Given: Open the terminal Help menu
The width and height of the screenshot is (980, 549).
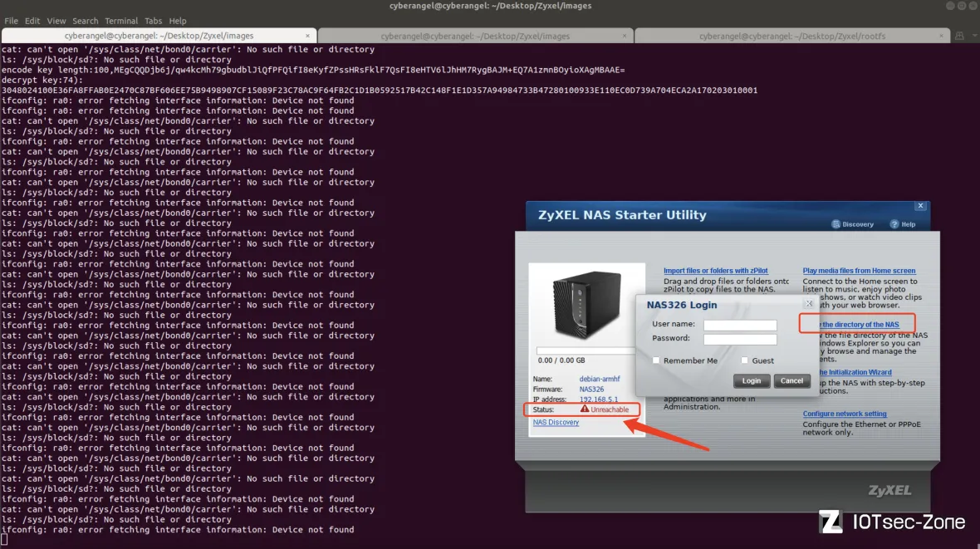Looking at the screenshot, I should [178, 21].
